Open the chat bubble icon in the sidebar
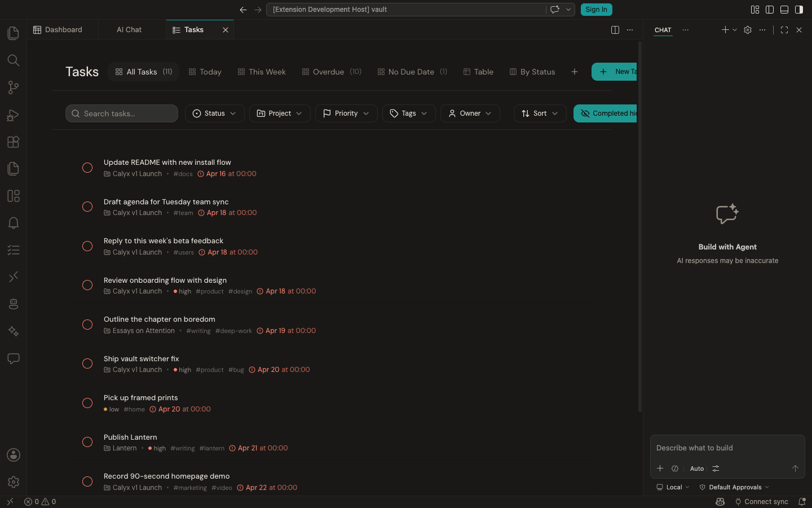Image resolution: width=812 pixels, height=508 pixels. (14, 358)
